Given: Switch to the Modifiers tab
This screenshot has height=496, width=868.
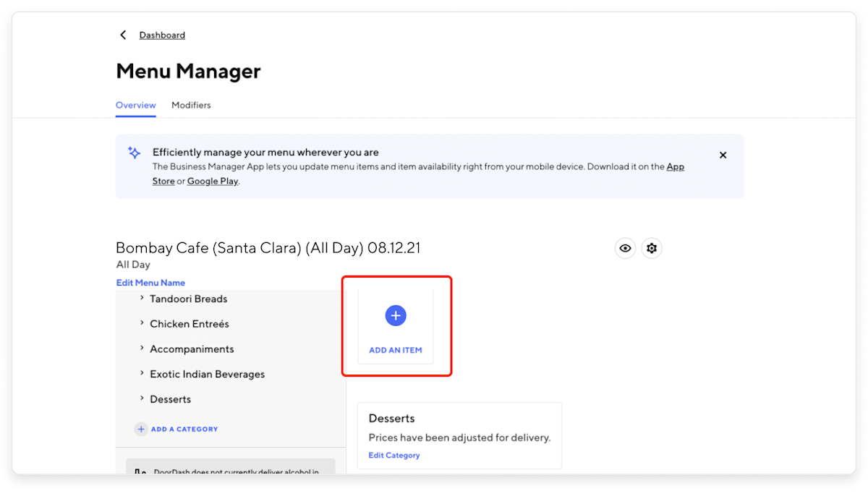Looking at the screenshot, I should coord(191,105).
